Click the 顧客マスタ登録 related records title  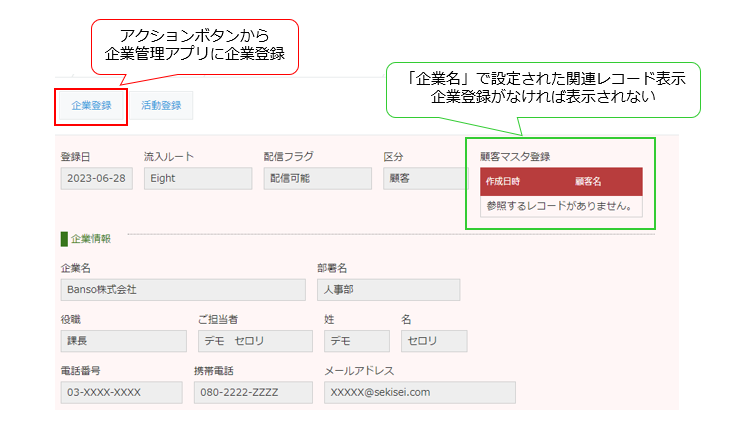click(x=515, y=156)
